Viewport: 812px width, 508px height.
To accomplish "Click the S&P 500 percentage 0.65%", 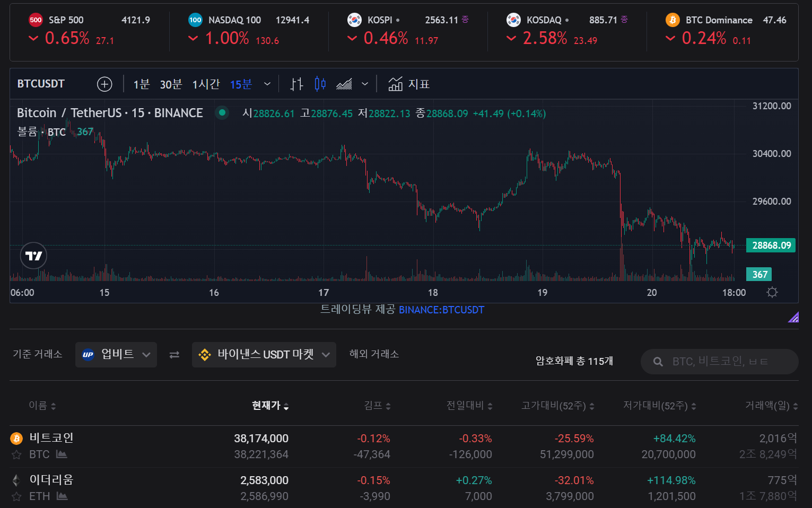I will [67, 38].
